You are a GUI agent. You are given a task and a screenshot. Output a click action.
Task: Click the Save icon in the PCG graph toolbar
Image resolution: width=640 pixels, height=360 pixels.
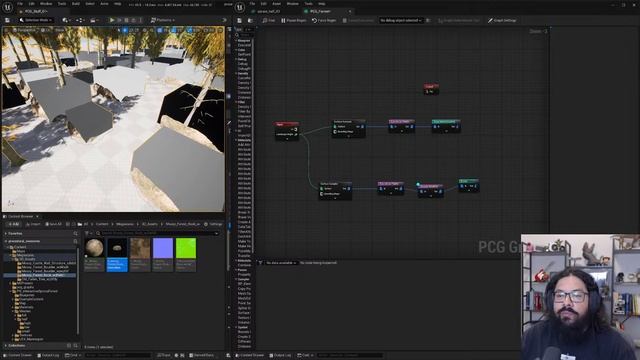pos(240,20)
